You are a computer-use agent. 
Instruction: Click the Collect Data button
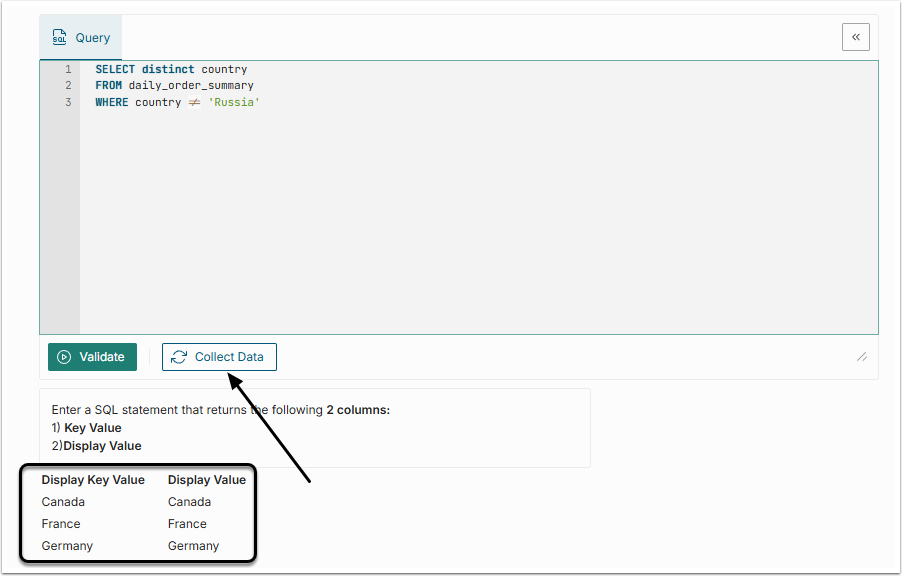pyautogui.click(x=219, y=357)
